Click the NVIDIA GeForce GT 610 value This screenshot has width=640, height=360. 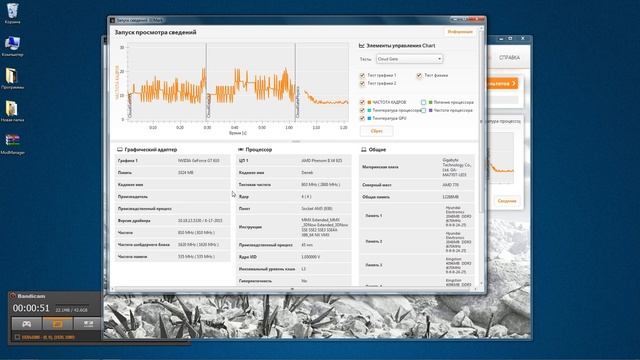(198, 161)
